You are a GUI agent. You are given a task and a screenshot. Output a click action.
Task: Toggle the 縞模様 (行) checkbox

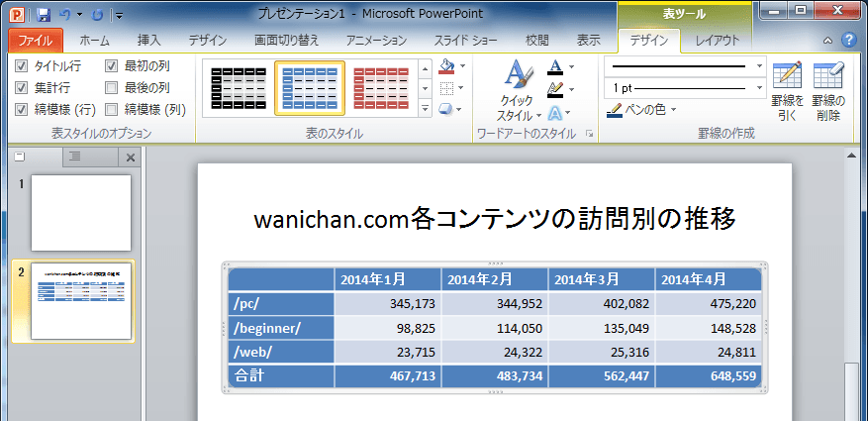[21, 110]
